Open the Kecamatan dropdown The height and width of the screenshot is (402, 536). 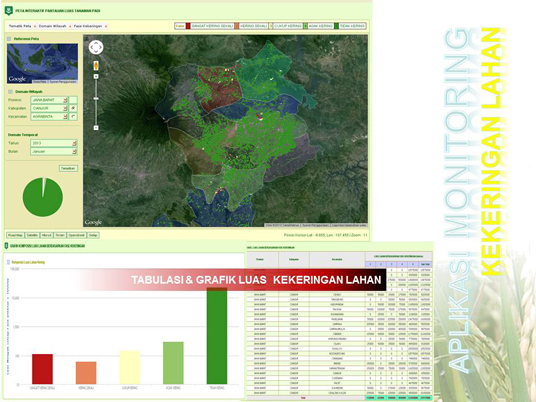(x=49, y=117)
